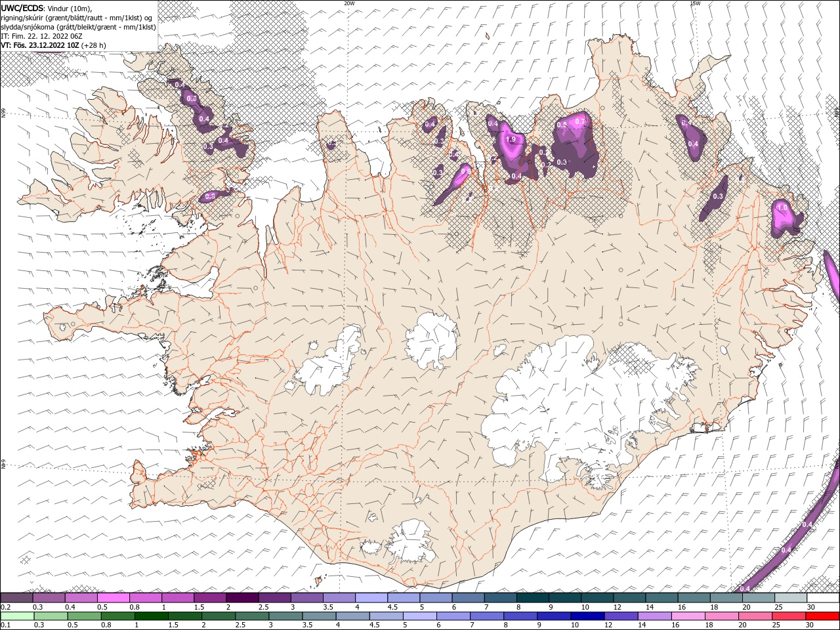Select the purple 1.5 swatch in upper legend
This screenshot has width=840, height=630.
pyautogui.click(x=210, y=598)
